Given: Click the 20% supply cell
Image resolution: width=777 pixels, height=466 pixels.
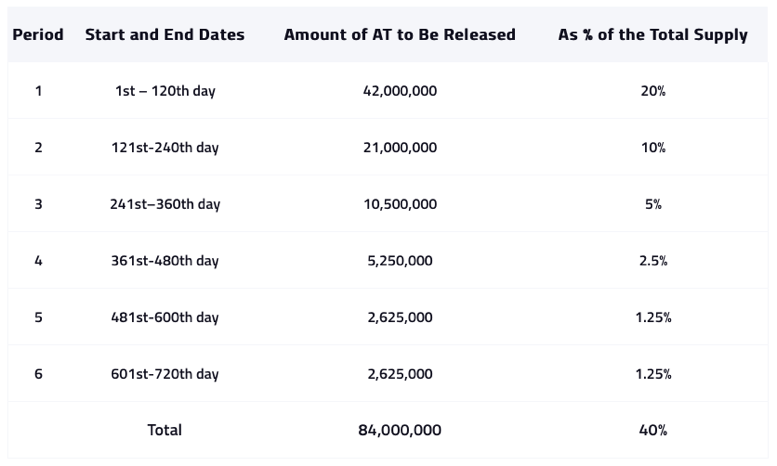Looking at the screenshot, I should [653, 91].
